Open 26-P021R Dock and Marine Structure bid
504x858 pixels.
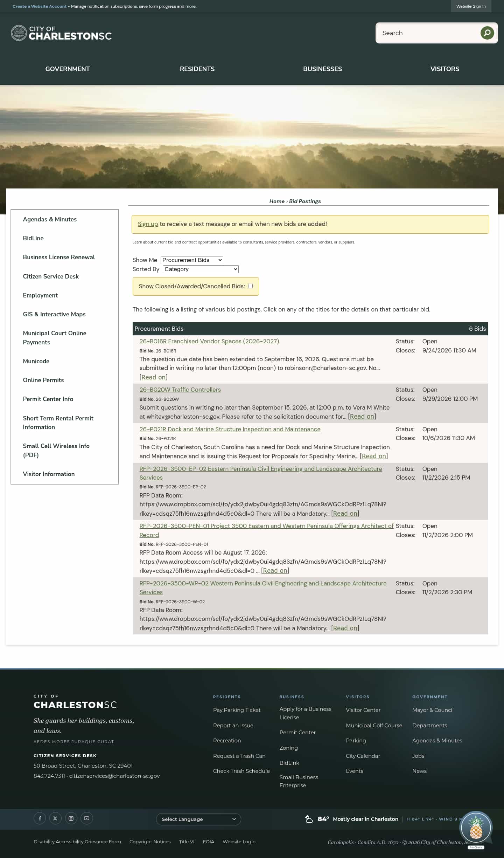(x=230, y=429)
